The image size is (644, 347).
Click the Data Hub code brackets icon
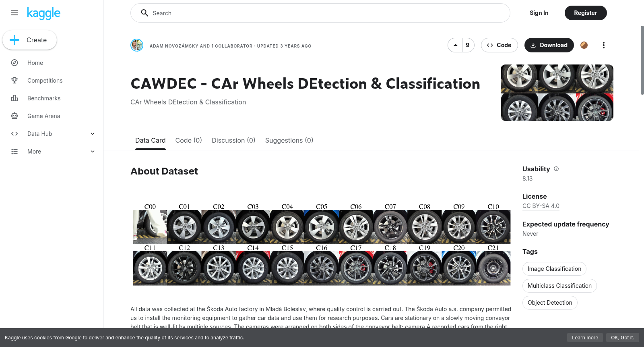pos(14,134)
